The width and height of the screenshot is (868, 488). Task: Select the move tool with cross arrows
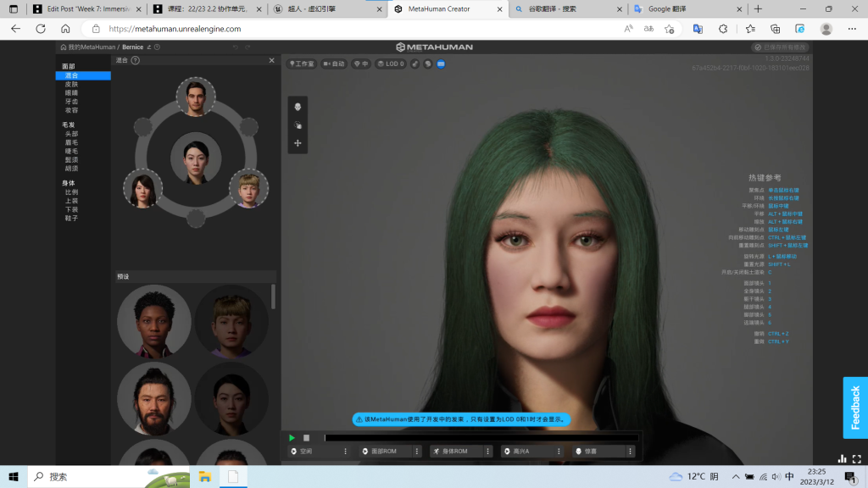pos(298,143)
